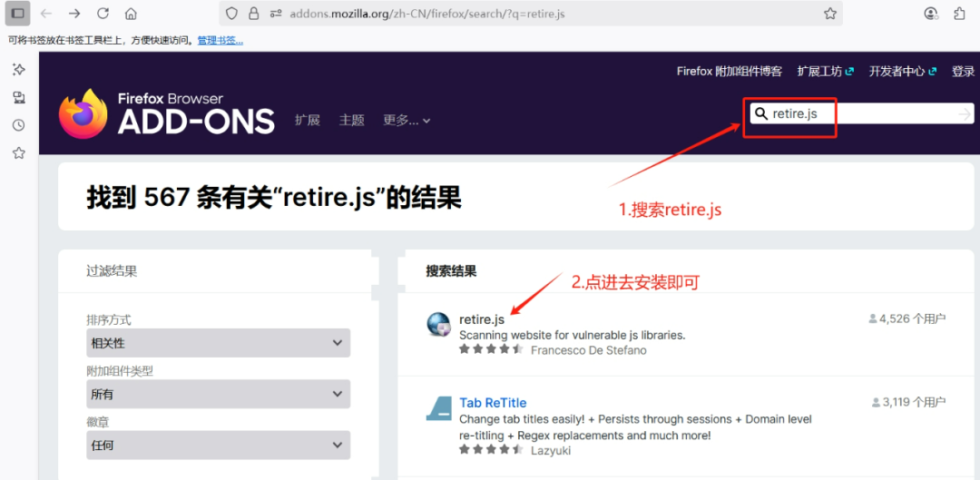Open AI chatbot sidebar sparkle icon

click(19, 69)
